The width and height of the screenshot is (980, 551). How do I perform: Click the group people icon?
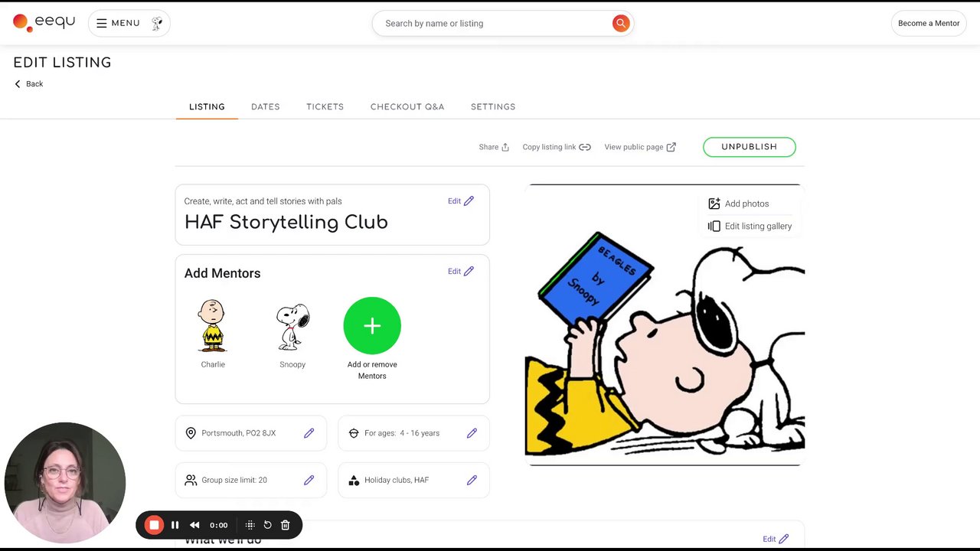coord(191,480)
